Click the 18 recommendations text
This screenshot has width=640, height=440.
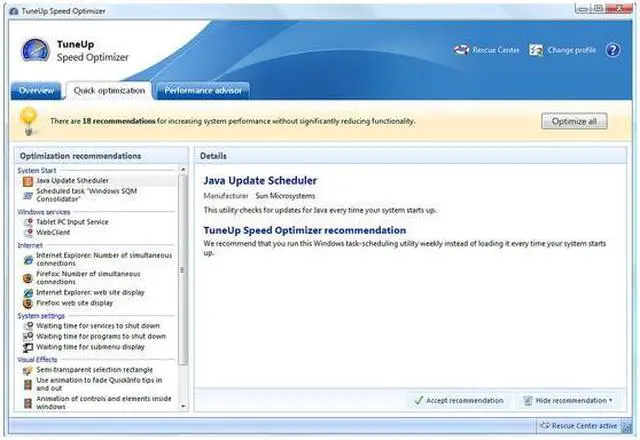pos(119,121)
